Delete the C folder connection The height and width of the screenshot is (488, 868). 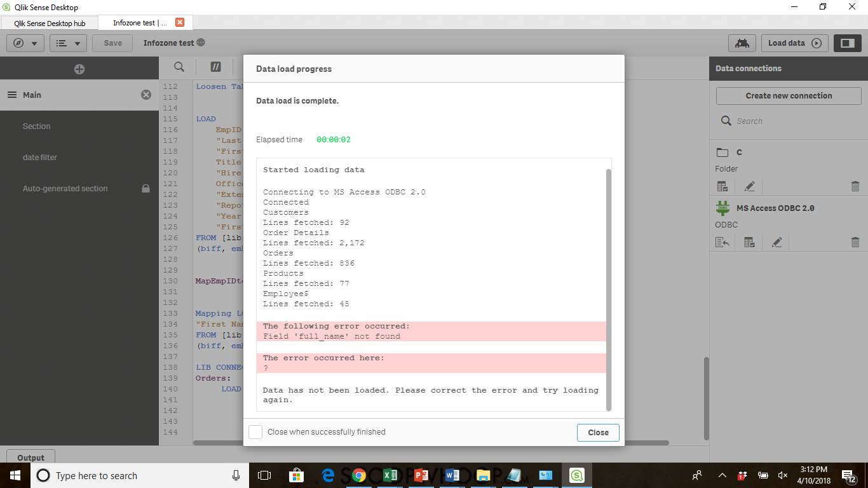coord(855,186)
